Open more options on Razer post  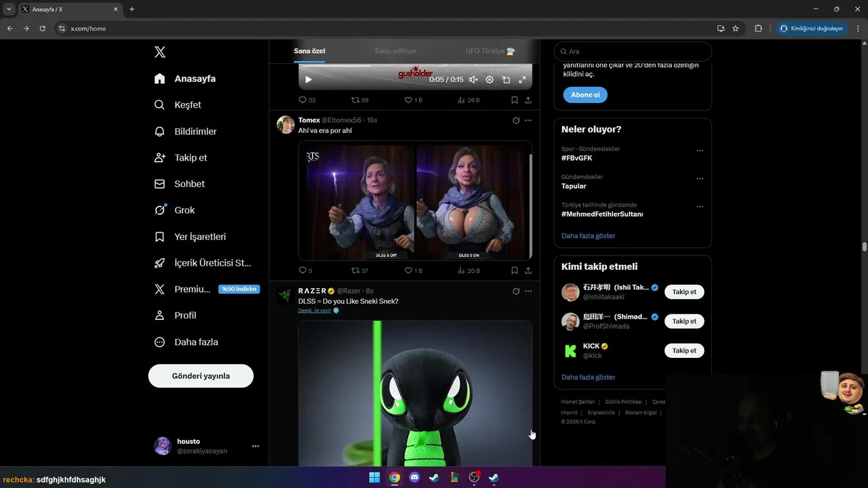coord(528,291)
